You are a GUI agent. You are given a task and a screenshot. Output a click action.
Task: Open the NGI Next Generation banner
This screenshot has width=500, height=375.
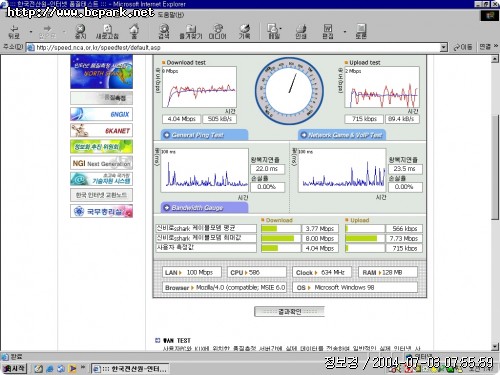[x=101, y=163]
